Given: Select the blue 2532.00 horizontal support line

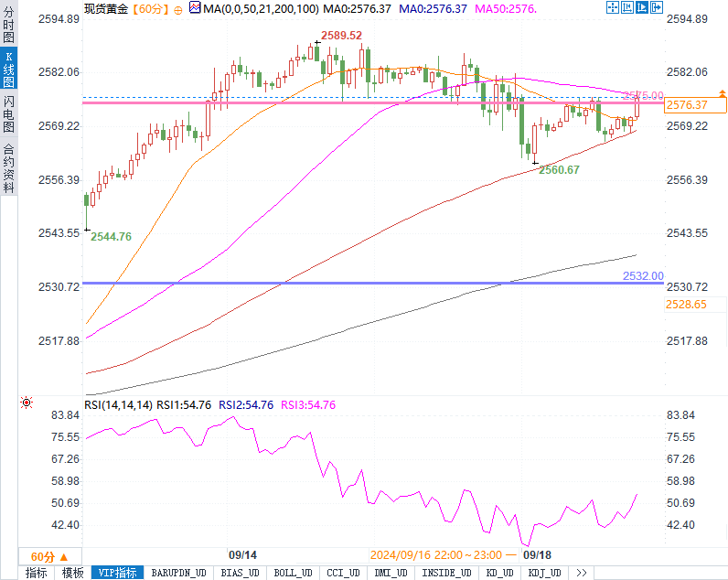Looking at the screenshot, I should [366, 283].
